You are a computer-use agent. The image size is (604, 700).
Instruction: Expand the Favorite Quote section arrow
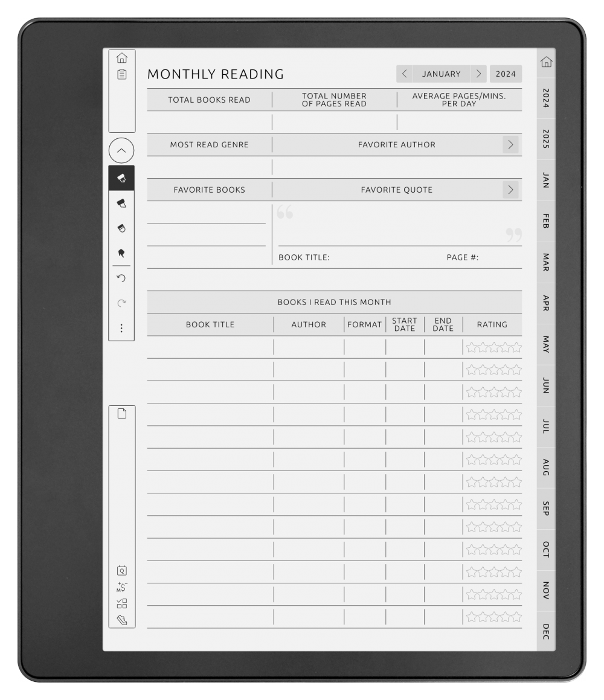(x=509, y=189)
